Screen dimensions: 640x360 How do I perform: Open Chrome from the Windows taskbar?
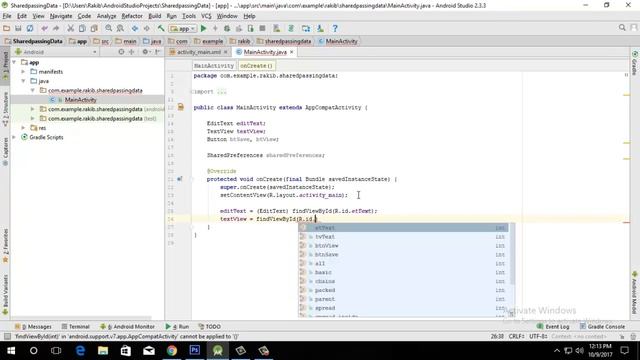(172, 351)
